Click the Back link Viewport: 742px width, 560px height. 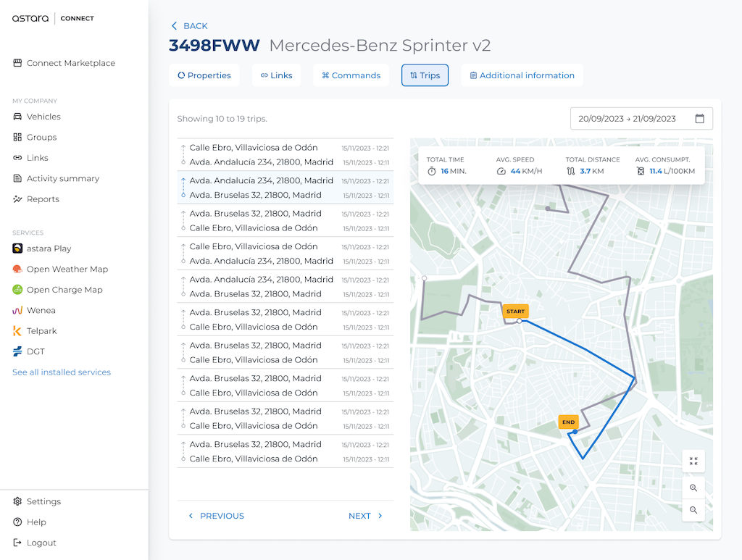pos(189,26)
